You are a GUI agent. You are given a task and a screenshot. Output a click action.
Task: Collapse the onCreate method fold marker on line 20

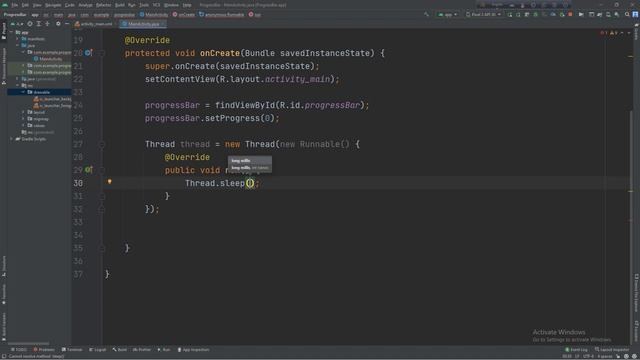point(102,53)
